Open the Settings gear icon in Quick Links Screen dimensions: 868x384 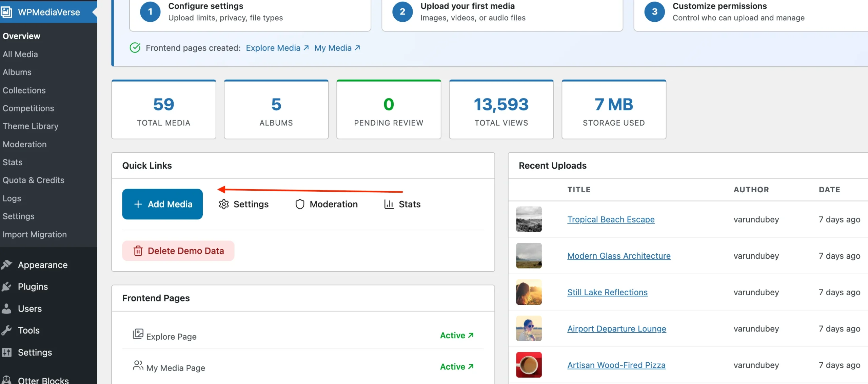pyautogui.click(x=224, y=204)
